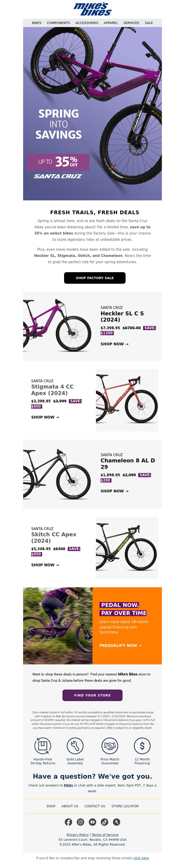This screenshot has height=868, width=185.
Task: Open the Strava social icon
Action: tap(117, 822)
